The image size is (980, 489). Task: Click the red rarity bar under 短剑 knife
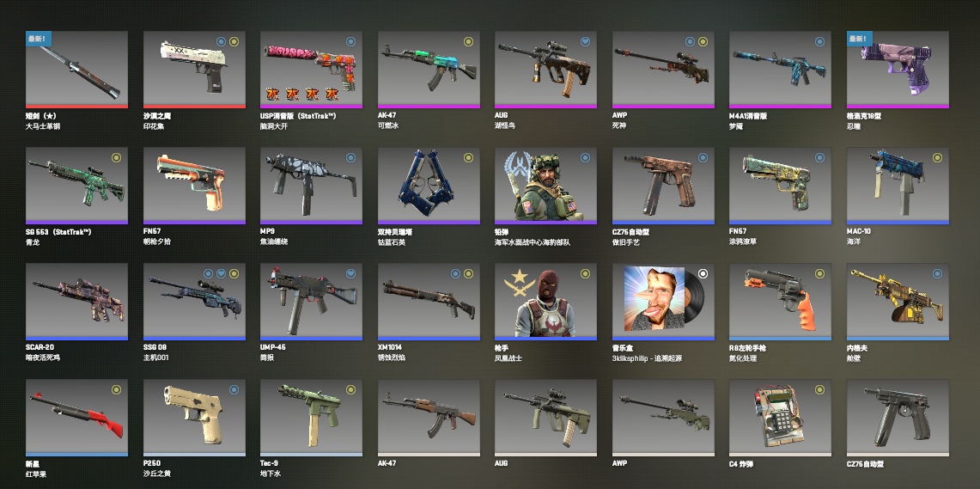pyautogui.click(x=77, y=107)
